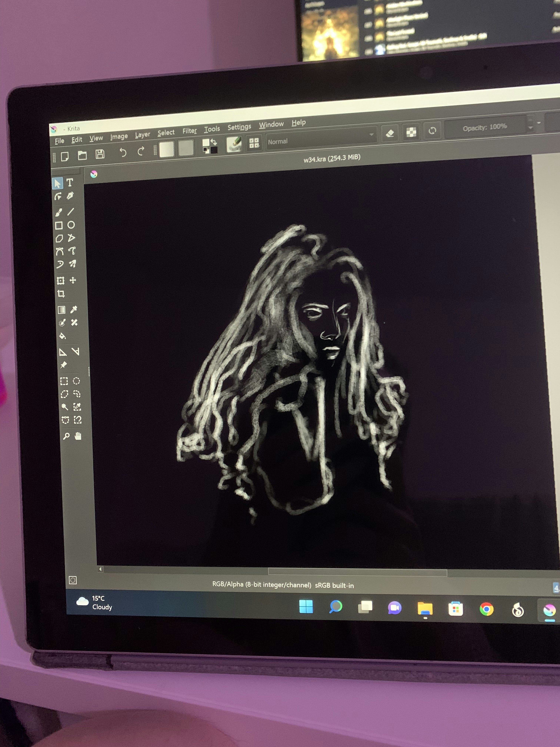This screenshot has width=560, height=747.
Task: Select the Pan hand tool
Action: pyautogui.click(x=78, y=436)
